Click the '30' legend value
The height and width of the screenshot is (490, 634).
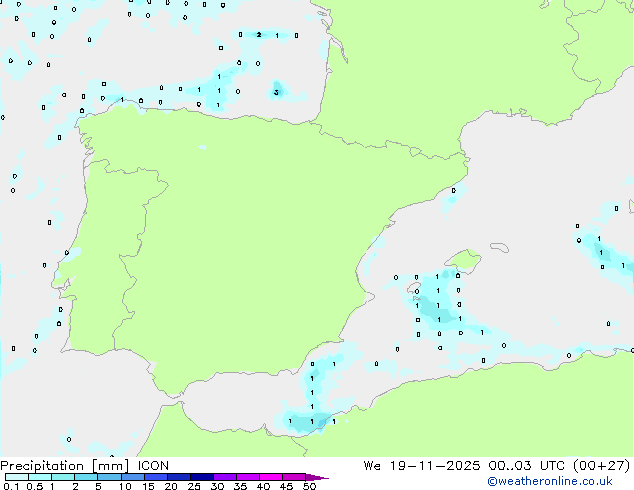217,486
